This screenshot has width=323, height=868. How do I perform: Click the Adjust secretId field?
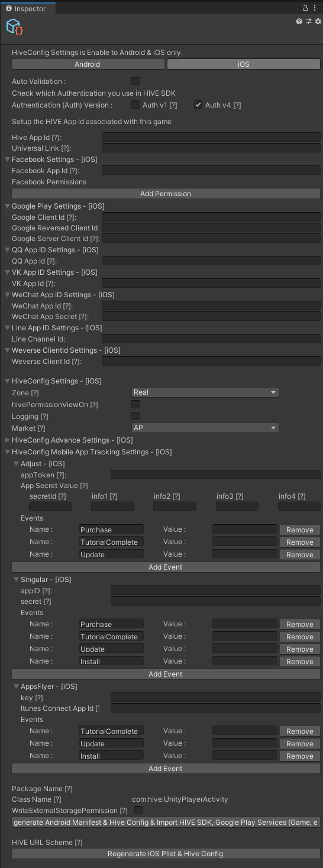click(50, 506)
